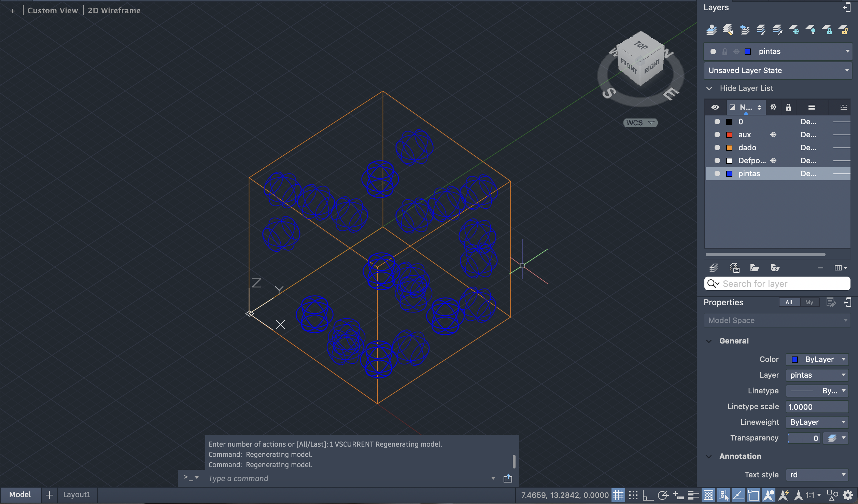Toggle visibility of the dado layer

(x=717, y=148)
